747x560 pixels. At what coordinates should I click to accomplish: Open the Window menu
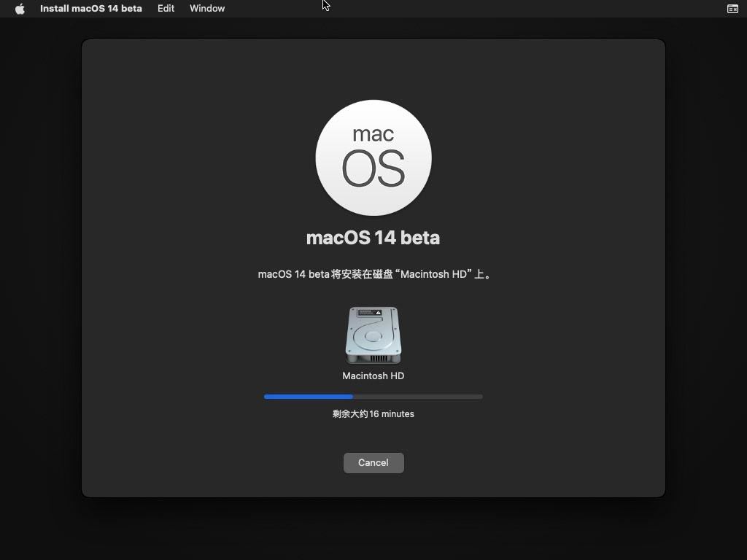207,9
